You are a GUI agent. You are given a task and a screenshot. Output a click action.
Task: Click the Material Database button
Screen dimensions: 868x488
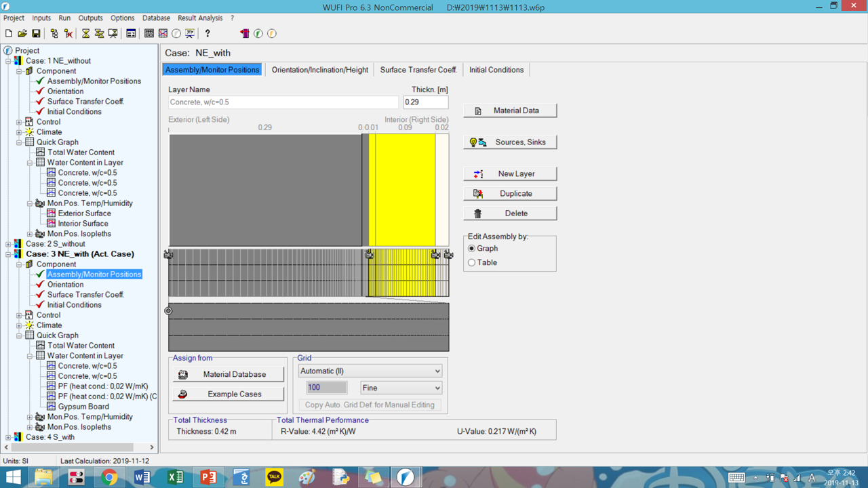[x=228, y=374]
